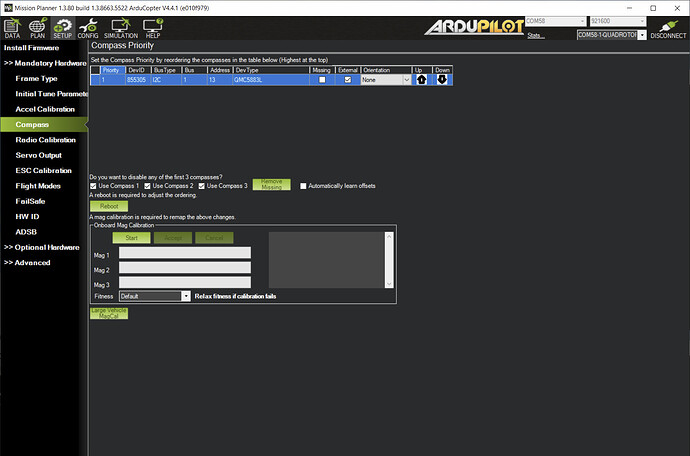Click the Accept calibration button

(173, 238)
